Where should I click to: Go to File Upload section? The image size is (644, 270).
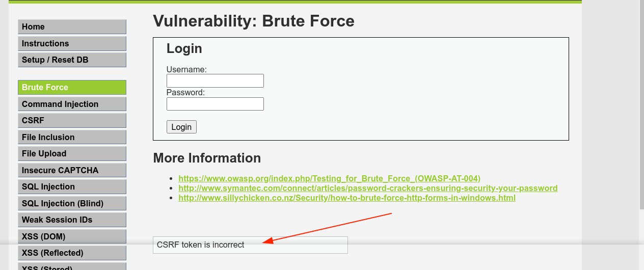[71, 154]
